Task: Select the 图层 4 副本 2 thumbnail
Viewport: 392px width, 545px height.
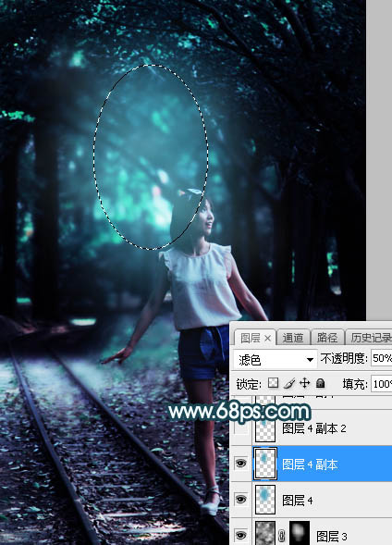Action: 265,428
